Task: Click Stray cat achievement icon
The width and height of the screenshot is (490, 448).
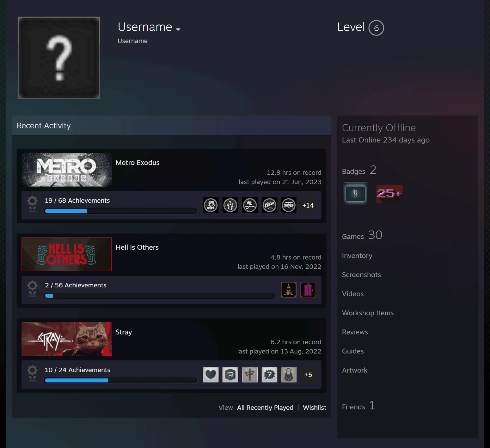Action: [x=289, y=375]
